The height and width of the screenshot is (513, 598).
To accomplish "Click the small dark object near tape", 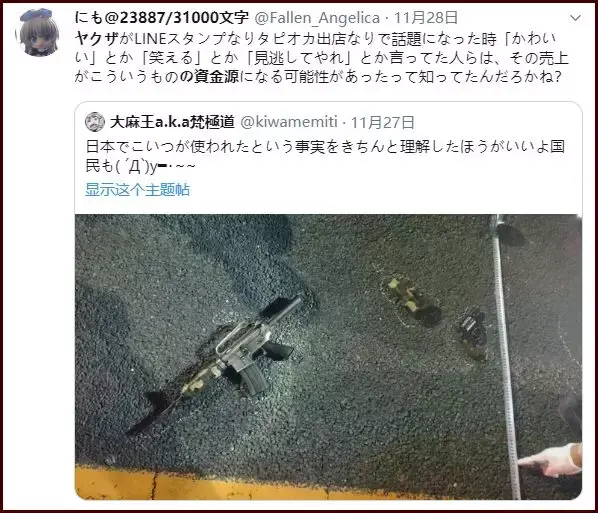I will coord(471,327).
